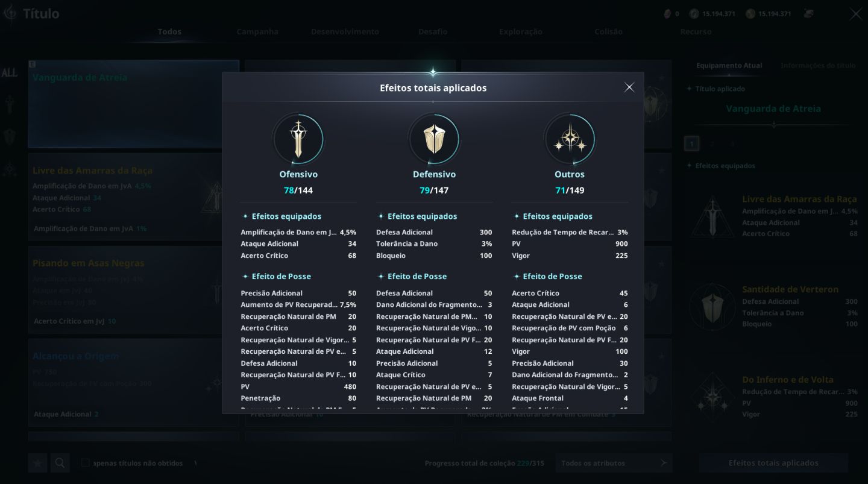Open the 'Todos os atributos' dropdown

coord(614,463)
